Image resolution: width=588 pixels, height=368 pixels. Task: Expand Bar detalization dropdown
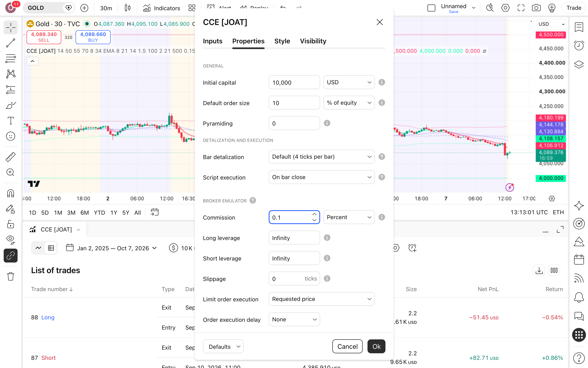(x=322, y=157)
